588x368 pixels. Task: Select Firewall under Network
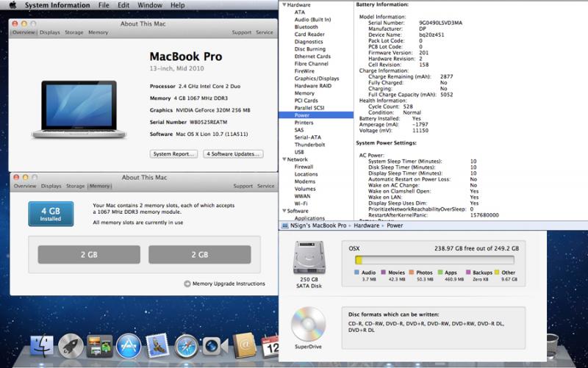pos(304,167)
